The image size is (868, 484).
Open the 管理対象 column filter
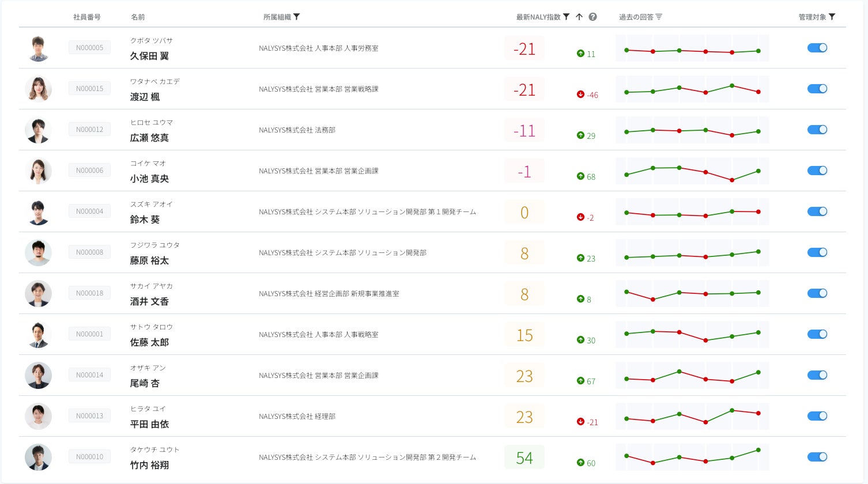point(832,17)
